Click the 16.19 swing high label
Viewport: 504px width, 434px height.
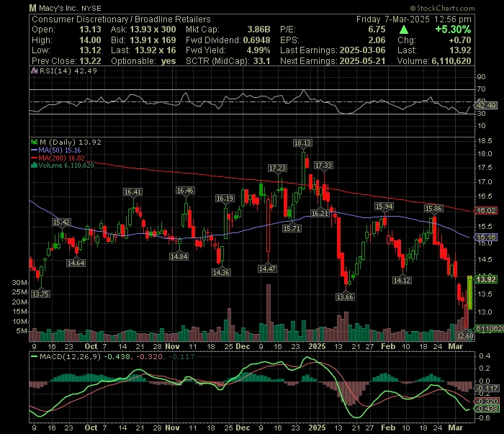point(225,199)
